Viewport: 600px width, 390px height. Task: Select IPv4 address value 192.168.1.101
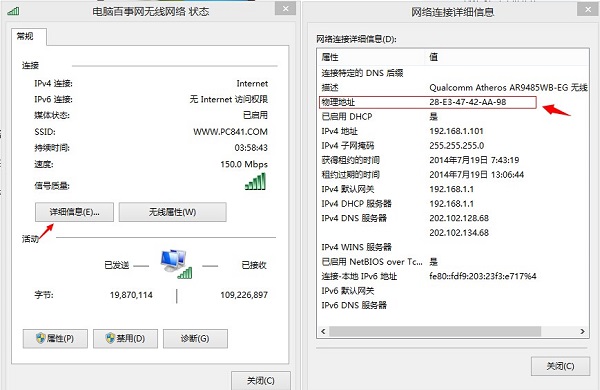coord(456,131)
